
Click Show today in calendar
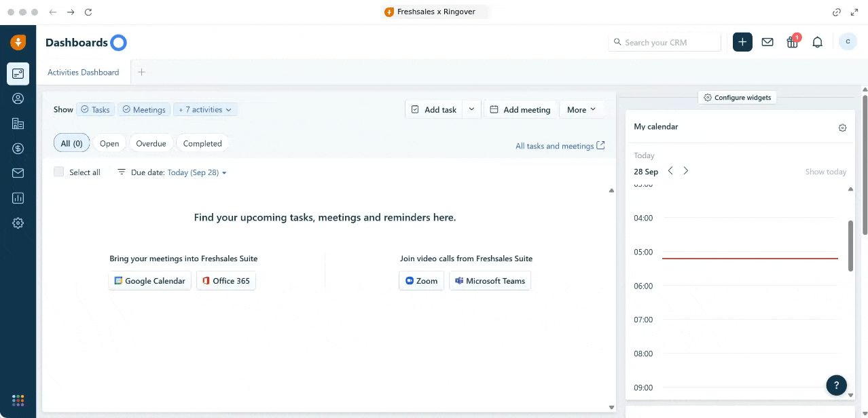pyautogui.click(x=825, y=172)
